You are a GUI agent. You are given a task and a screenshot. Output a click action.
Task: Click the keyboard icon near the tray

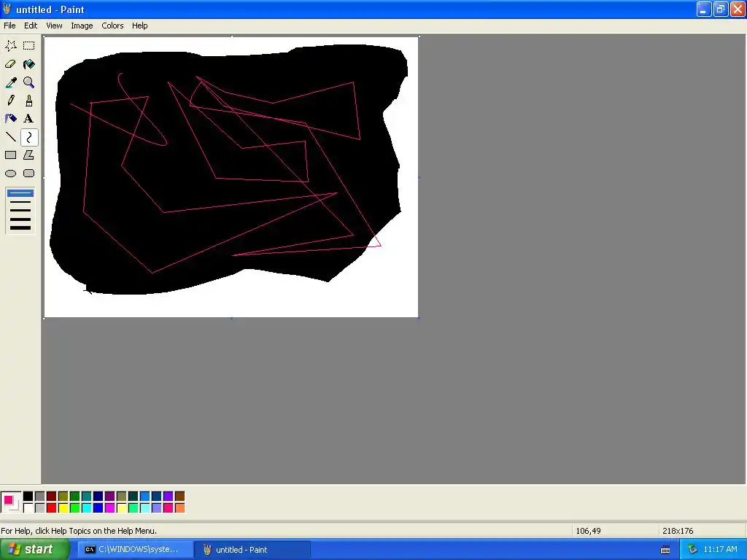[665, 550]
